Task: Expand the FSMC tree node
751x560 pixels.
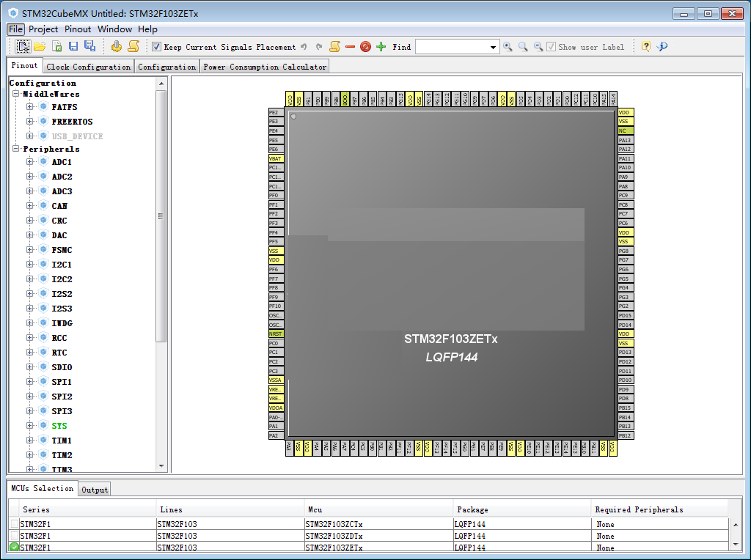Action: [x=29, y=249]
